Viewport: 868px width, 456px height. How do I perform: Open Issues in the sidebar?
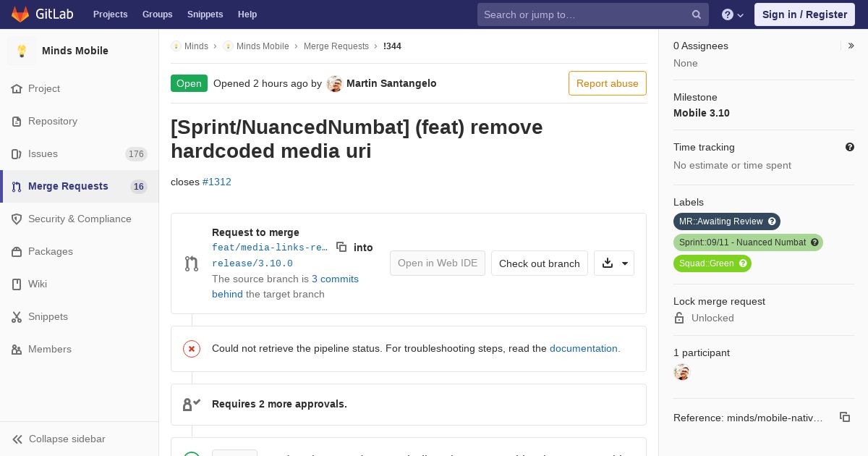click(43, 153)
